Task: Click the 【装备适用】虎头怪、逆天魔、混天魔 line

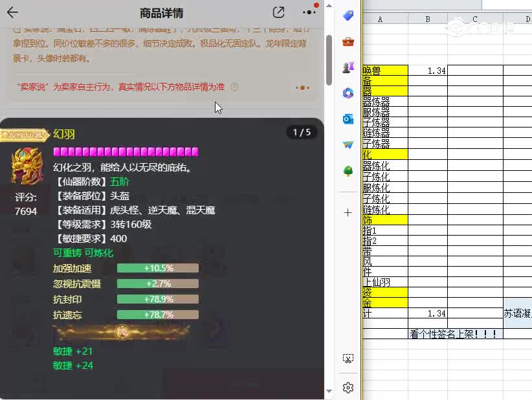Action: [135, 210]
